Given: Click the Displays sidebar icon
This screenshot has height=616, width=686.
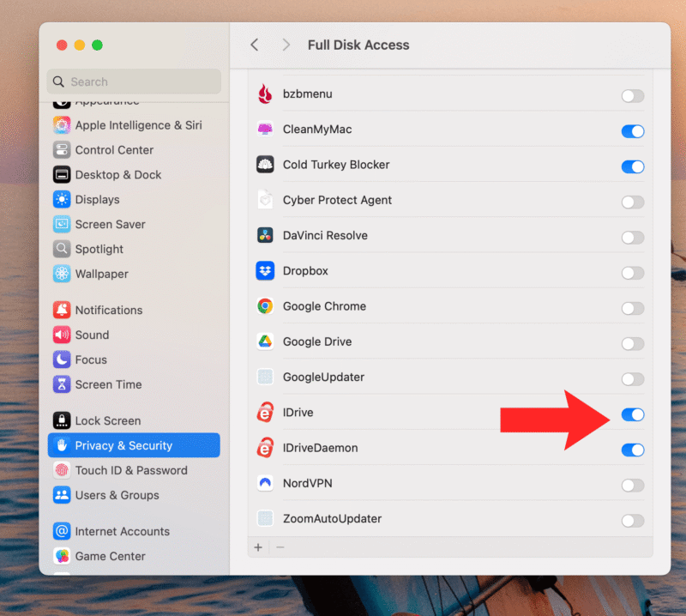Looking at the screenshot, I should click(x=62, y=200).
